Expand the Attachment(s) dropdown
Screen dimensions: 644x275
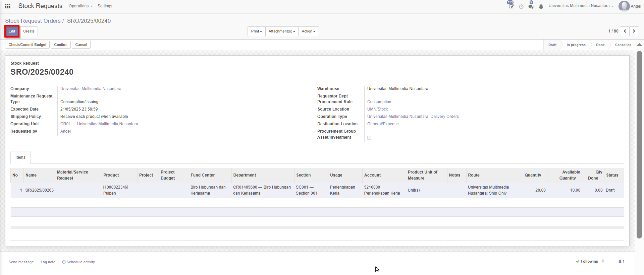tap(282, 31)
